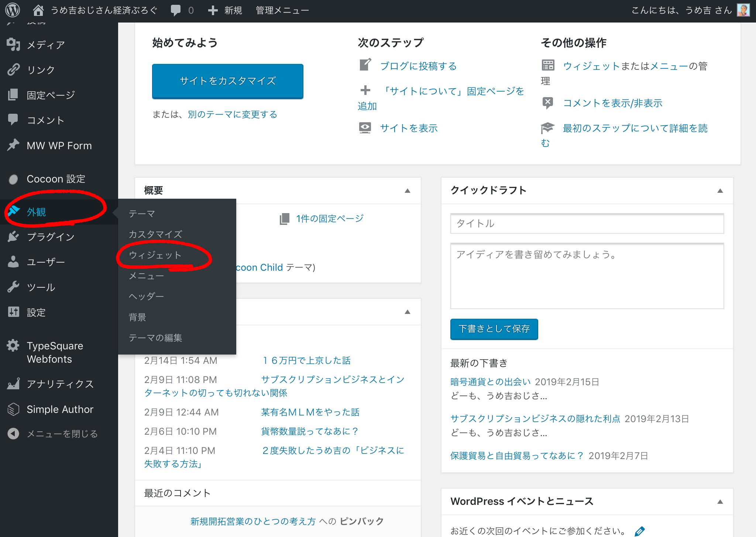
Task: Click the Tools (ツール) wrench icon
Action: point(13,287)
